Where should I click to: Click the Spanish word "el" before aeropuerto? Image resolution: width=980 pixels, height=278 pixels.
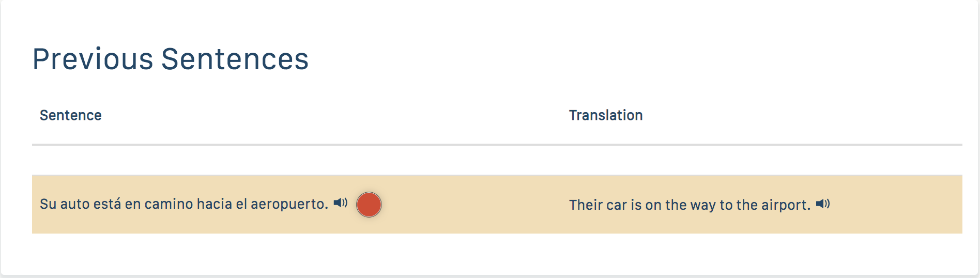coord(241,204)
